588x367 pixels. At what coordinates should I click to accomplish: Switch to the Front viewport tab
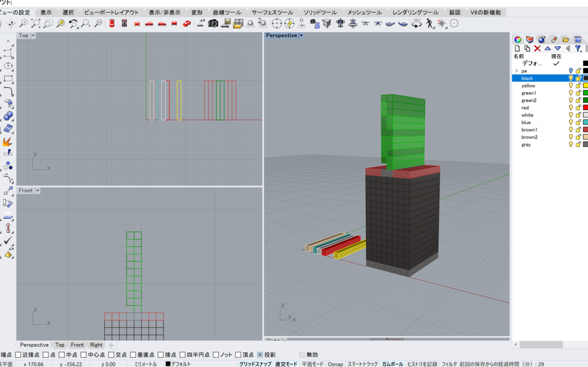pyautogui.click(x=78, y=345)
